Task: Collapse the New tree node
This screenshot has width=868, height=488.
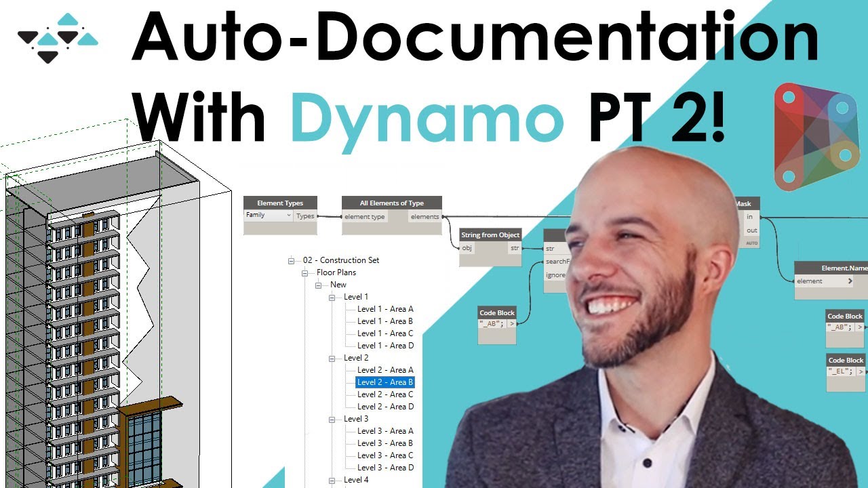Action: [x=319, y=285]
